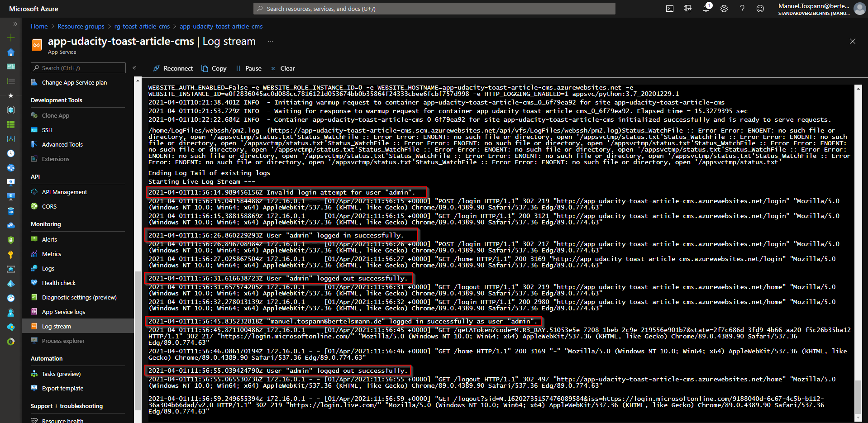
Task: Go to Home icon in left rail
Action: tap(11, 52)
